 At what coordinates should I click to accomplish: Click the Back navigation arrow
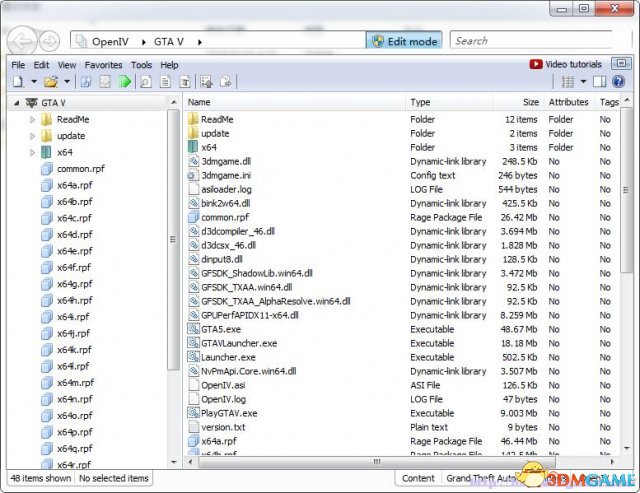[22, 41]
